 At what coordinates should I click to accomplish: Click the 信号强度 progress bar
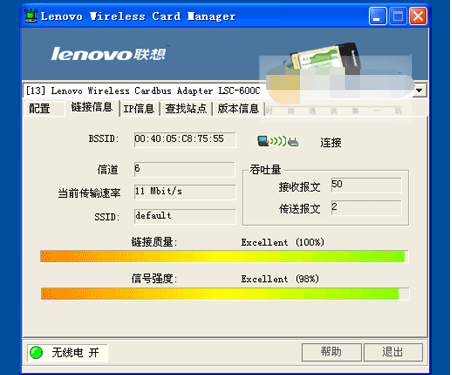225,294
